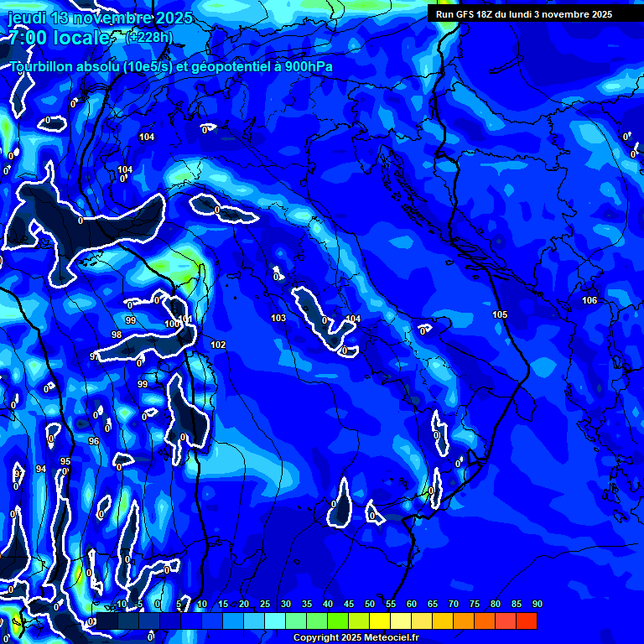Click the 106 geopotential contour label

[589, 300]
